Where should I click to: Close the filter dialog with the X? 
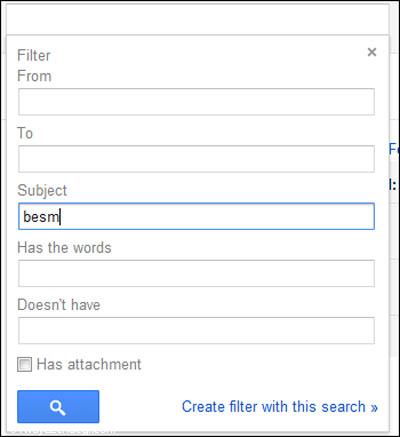click(x=372, y=52)
